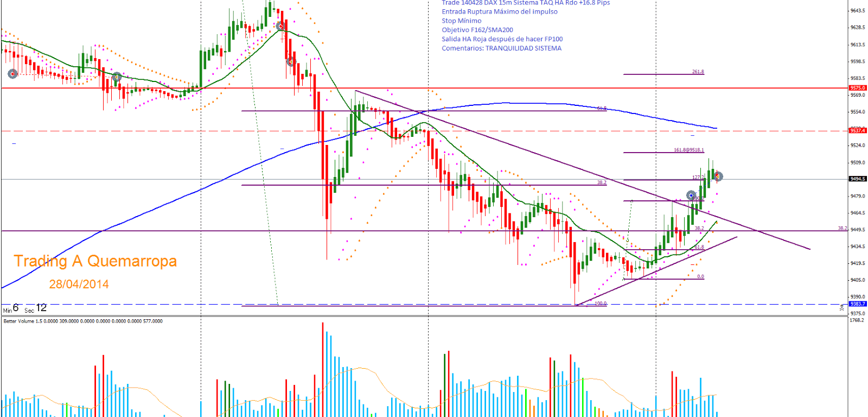Click the latest exit marker at the 9494.5 line
Screen dimensions: 868x417
718,176
